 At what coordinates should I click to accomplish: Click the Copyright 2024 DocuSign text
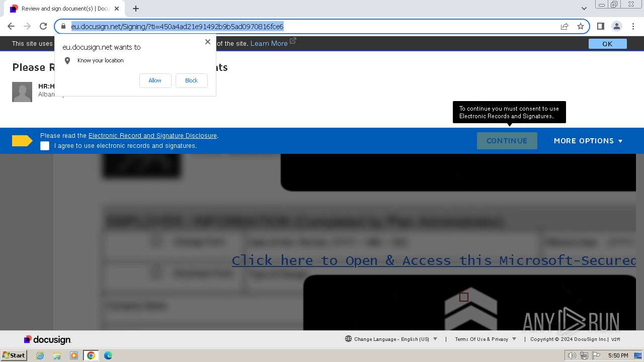tap(569, 339)
